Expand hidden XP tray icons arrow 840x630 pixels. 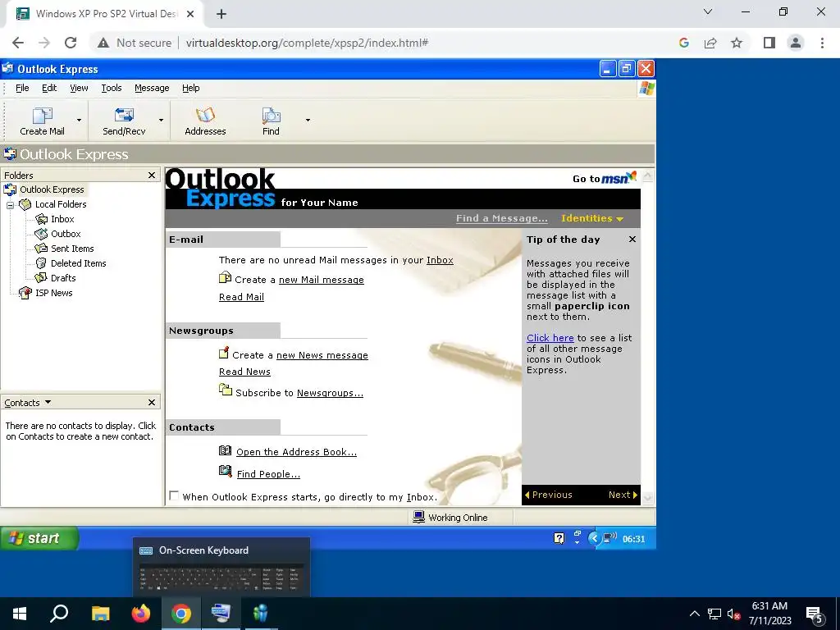click(594, 538)
